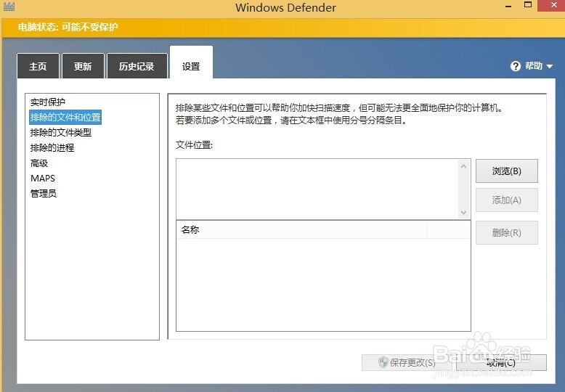Choose 排除的文件类型 option
Viewport: 565px width, 392px height.
pyautogui.click(x=61, y=133)
